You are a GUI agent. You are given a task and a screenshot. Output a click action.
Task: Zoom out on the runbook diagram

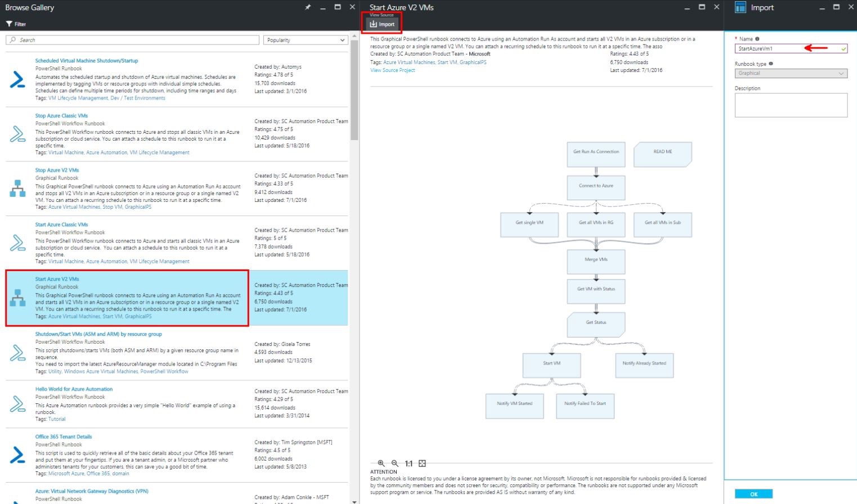coord(395,463)
